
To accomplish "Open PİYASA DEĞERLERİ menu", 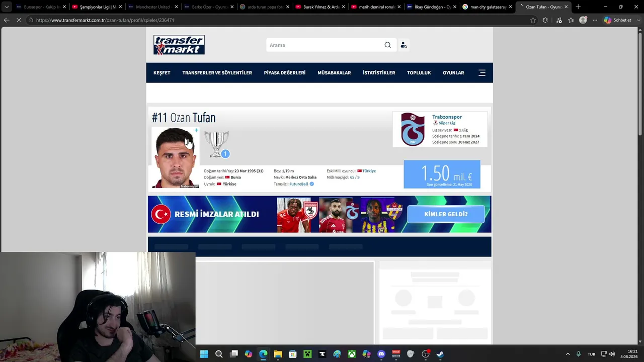I will 285,73.
